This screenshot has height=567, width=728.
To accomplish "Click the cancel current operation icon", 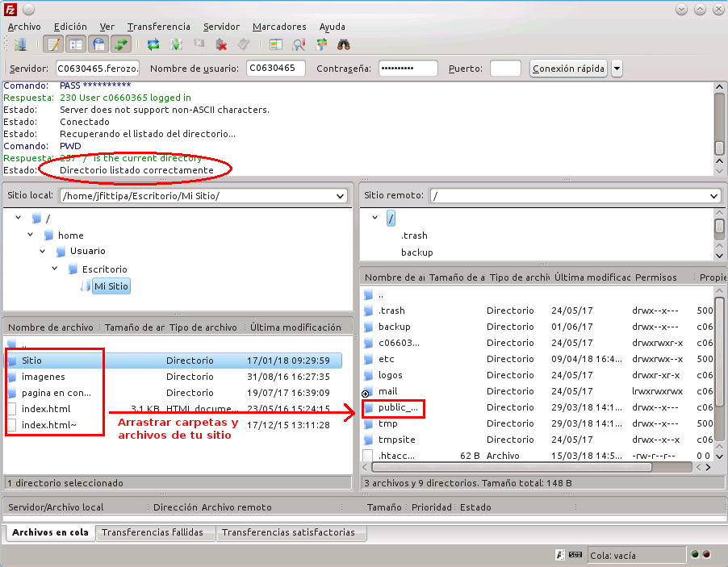I will (x=199, y=44).
